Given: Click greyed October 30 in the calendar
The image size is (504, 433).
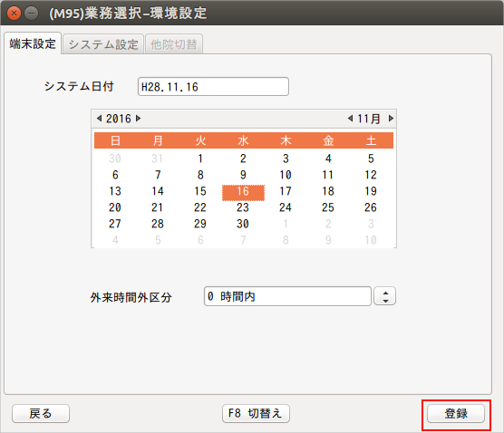Looking at the screenshot, I should pyautogui.click(x=115, y=159).
